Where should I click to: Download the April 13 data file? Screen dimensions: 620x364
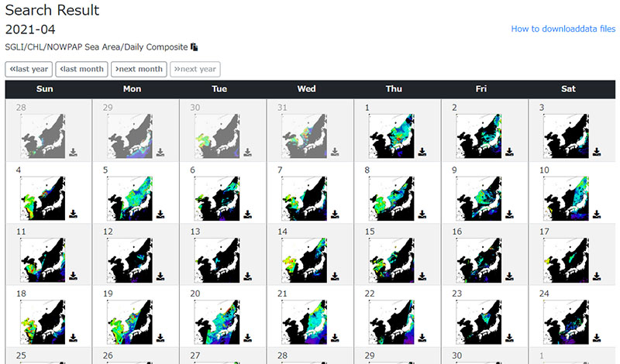pyautogui.click(x=247, y=276)
